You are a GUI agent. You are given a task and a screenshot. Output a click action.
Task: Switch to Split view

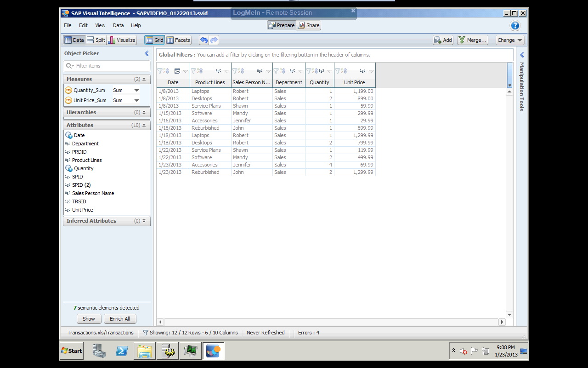coord(96,40)
